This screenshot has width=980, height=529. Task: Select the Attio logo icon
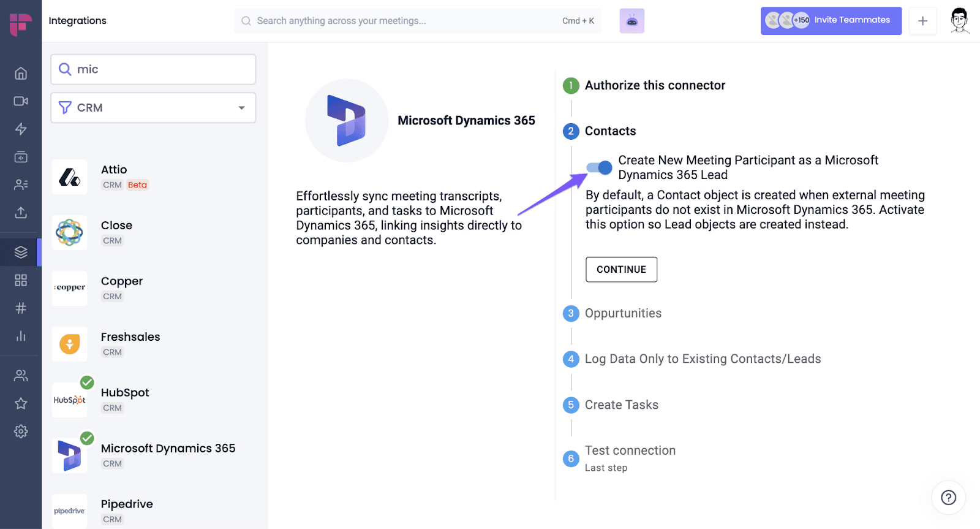tap(70, 177)
